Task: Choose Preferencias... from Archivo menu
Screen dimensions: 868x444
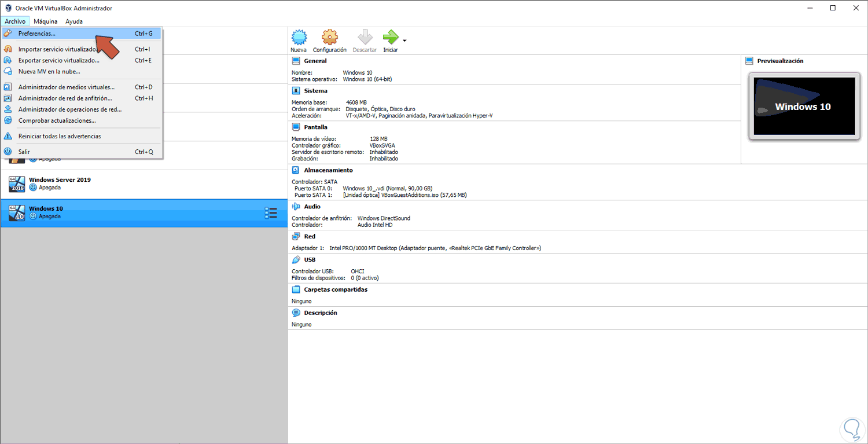Action: 81,34
